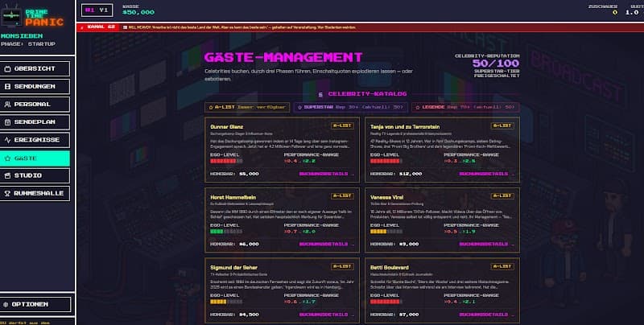
Task: Open Buchungsdetails for Tanja von und zu Terrorstein
Action: tap(486, 174)
